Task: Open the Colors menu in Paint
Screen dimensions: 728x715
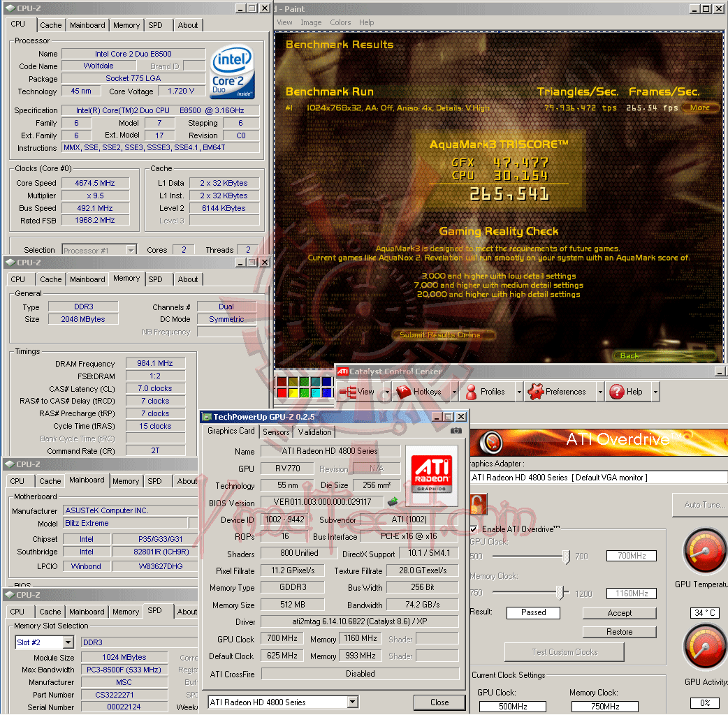Action: point(340,22)
